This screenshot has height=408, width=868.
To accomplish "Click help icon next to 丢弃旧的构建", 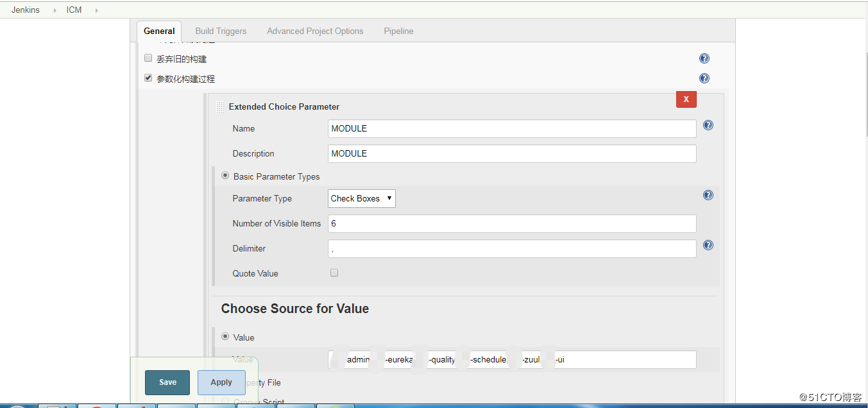I will click(x=704, y=58).
